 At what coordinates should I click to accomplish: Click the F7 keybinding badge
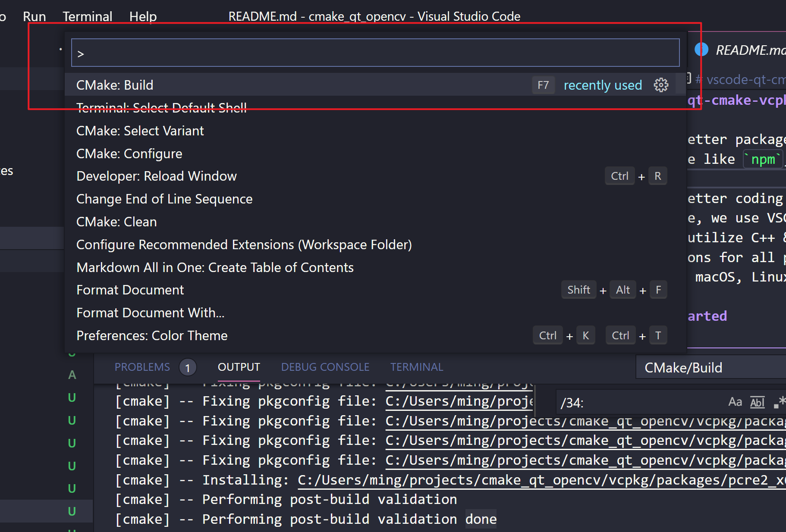[x=543, y=85]
